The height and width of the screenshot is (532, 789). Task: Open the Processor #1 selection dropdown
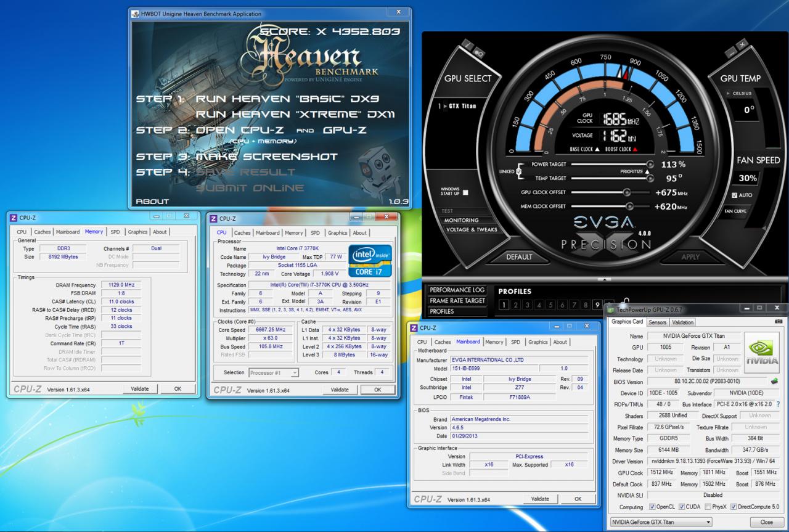click(x=274, y=372)
